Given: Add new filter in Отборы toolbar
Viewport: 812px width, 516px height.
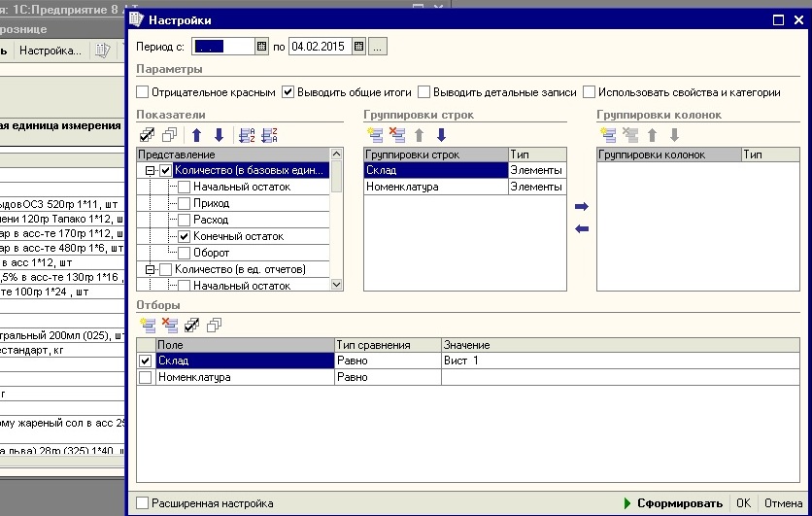Looking at the screenshot, I should (x=148, y=325).
